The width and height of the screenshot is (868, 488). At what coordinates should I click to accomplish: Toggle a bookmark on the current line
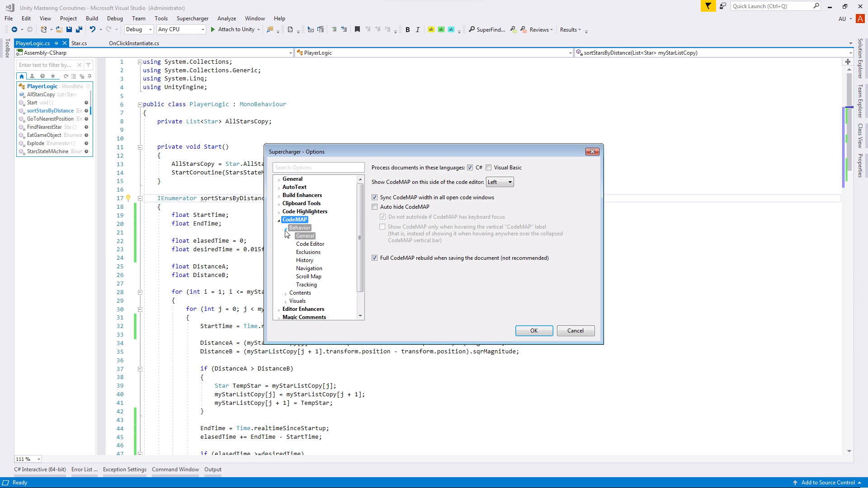pyautogui.click(x=357, y=29)
